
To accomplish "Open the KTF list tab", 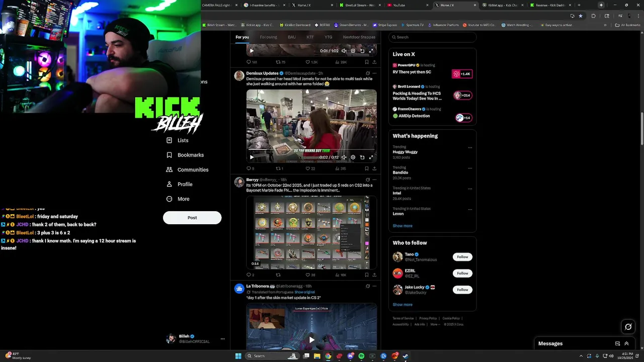I will click(310, 37).
